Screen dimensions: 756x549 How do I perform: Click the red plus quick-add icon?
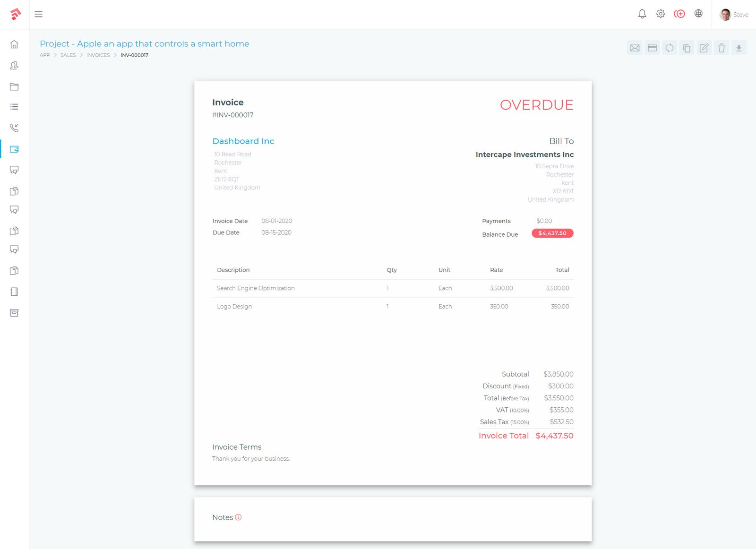coord(679,14)
